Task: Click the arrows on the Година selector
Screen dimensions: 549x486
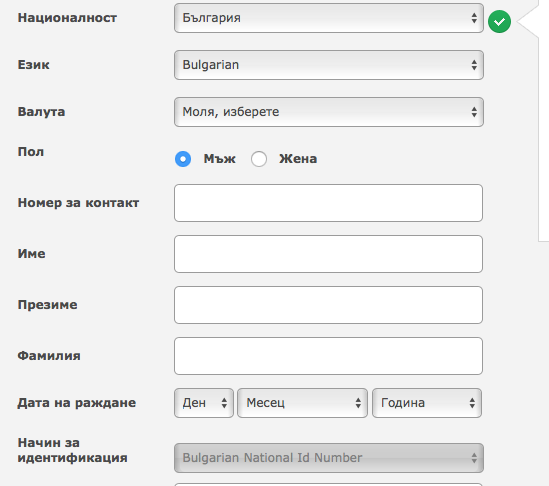Action: pyautogui.click(x=472, y=403)
